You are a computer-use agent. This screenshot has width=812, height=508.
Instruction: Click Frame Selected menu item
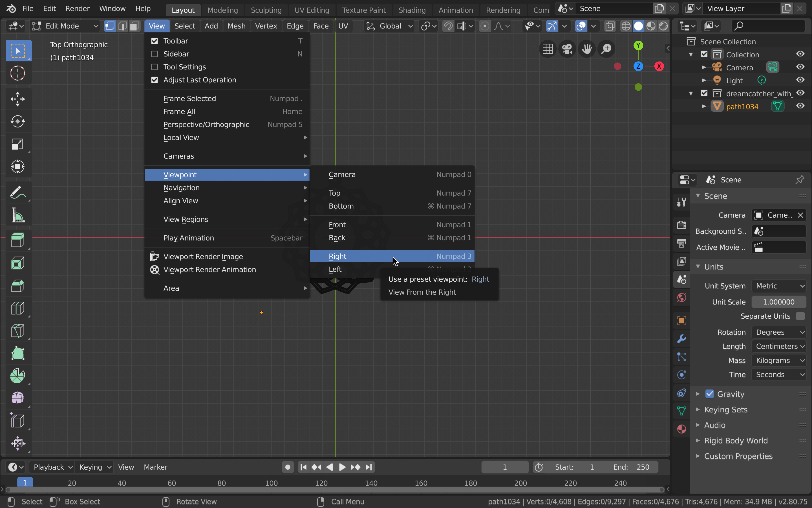pyautogui.click(x=227, y=98)
